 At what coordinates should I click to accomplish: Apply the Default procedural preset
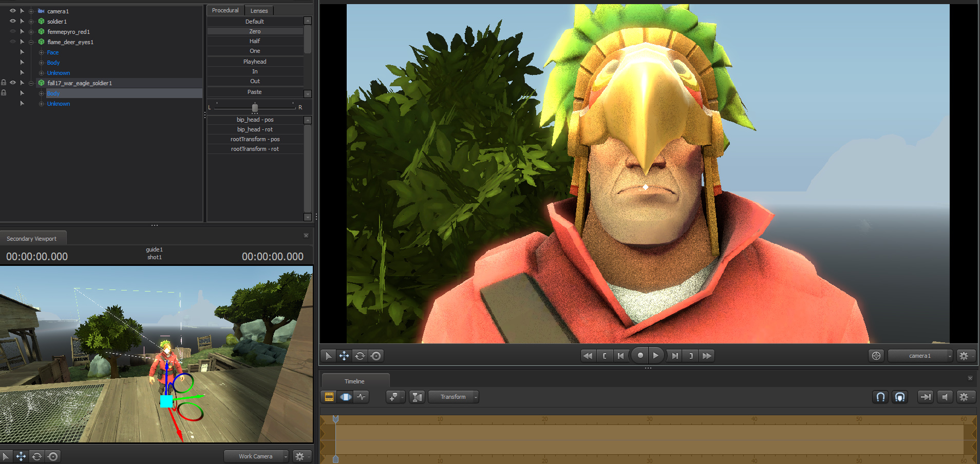[x=255, y=22]
